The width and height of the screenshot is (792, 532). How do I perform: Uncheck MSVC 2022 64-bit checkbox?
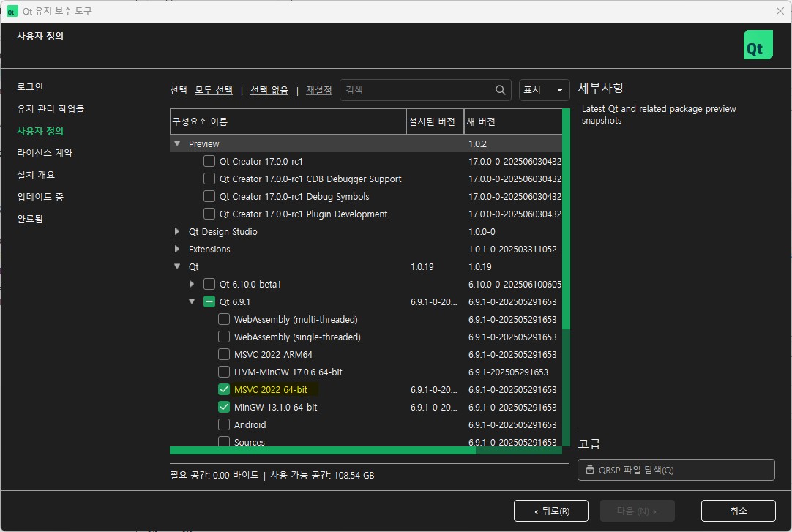(224, 389)
